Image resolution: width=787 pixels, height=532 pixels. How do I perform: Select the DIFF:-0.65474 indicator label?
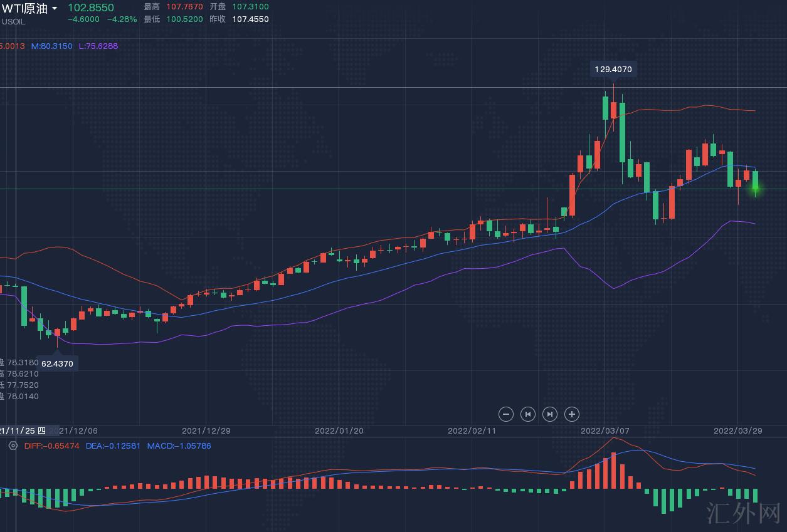point(51,446)
